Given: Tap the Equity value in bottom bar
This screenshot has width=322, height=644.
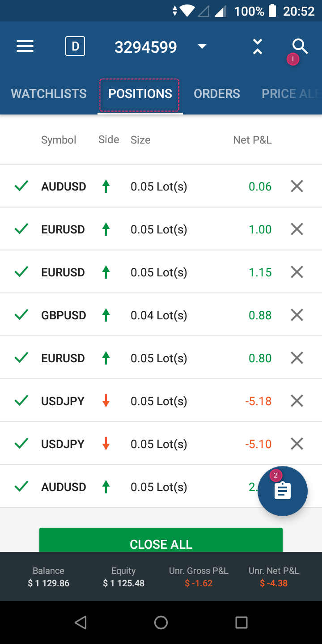Looking at the screenshot, I should tap(123, 583).
